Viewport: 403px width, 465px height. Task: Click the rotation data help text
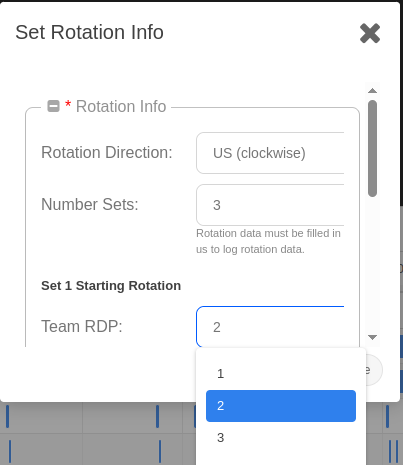click(x=269, y=241)
